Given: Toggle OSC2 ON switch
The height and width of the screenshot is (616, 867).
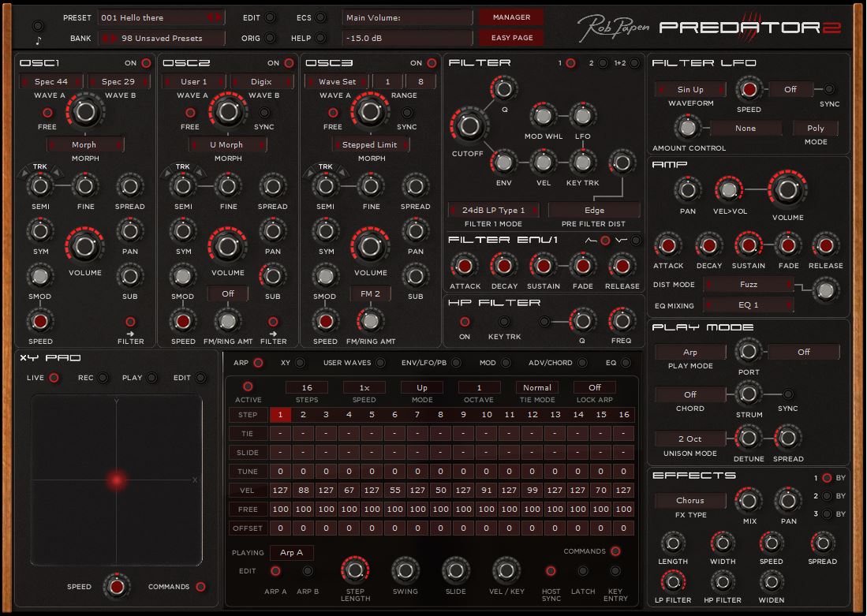Looking at the screenshot, I should [289, 63].
